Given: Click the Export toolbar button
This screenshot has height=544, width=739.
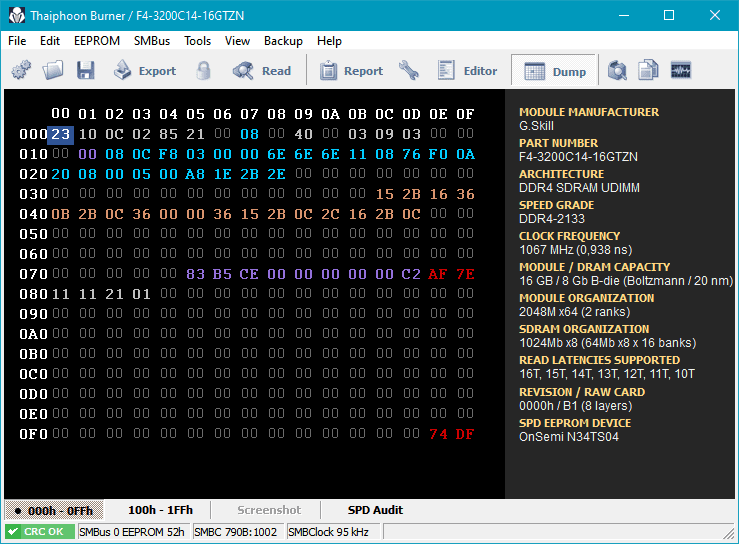Looking at the screenshot, I should (145, 71).
